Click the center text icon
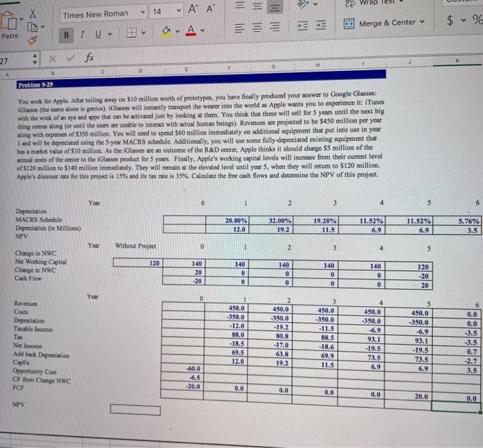Viewport: 483px width, 448px height. pyautogui.click(x=257, y=28)
